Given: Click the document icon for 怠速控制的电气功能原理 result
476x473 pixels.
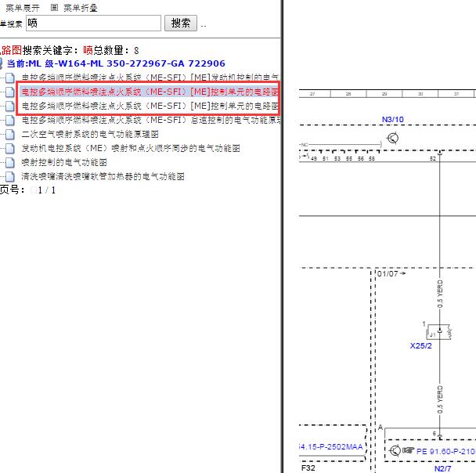Looking at the screenshot, I should pyautogui.click(x=9, y=121).
